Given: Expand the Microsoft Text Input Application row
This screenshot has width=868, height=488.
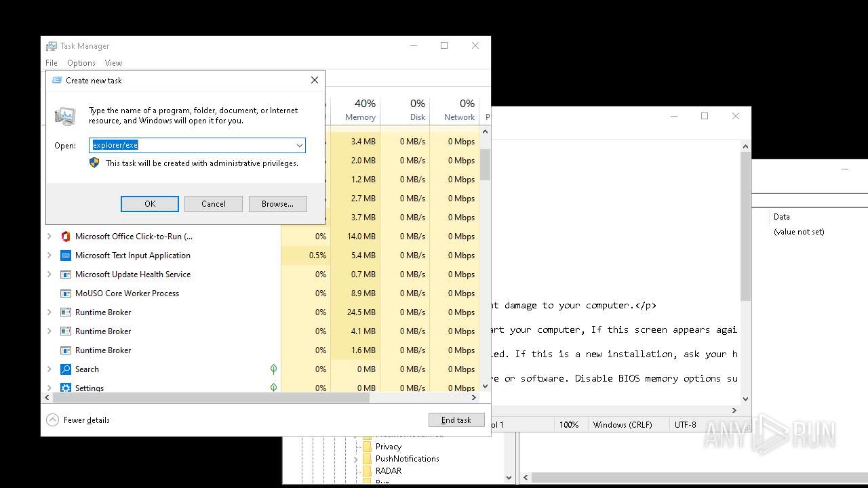Looking at the screenshot, I should coord(49,256).
